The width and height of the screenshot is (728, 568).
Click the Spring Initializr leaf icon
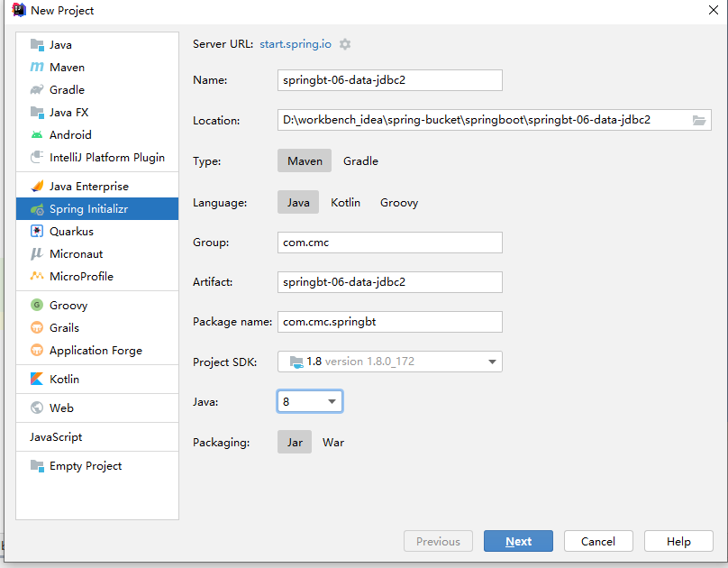pyautogui.click(x=37, y=209)
